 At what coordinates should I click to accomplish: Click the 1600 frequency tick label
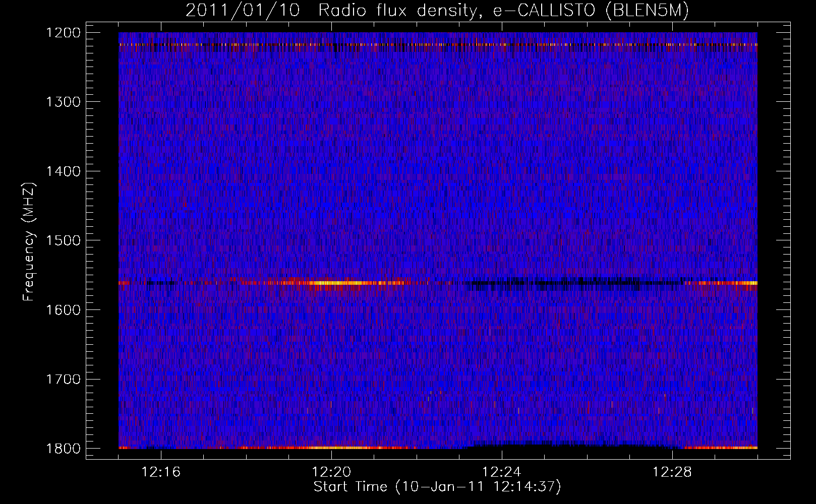click(63, 310)
